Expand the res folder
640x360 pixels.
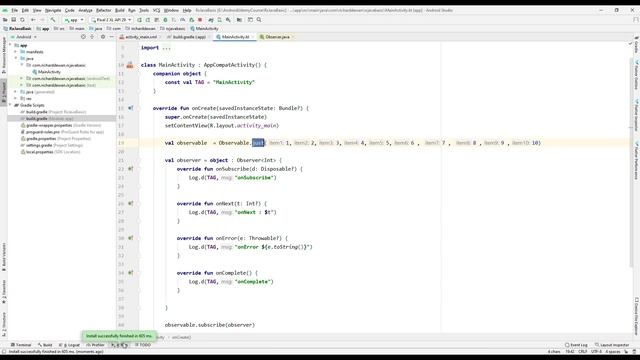pyautogui.click(x=16, y=98)
